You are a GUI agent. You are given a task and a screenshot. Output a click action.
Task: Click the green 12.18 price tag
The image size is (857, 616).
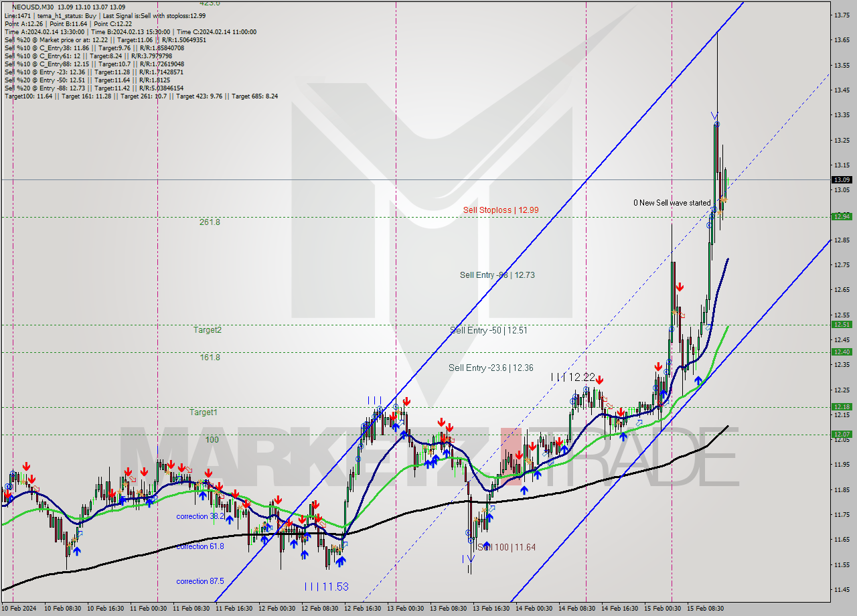(x=842, y=407)
